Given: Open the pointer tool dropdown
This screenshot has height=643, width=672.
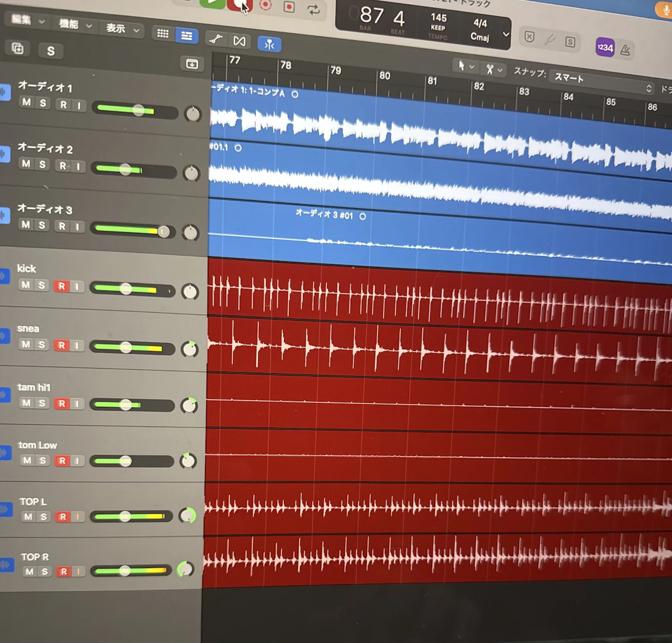Looking at the screenshot, I should [x=466, y=66].
